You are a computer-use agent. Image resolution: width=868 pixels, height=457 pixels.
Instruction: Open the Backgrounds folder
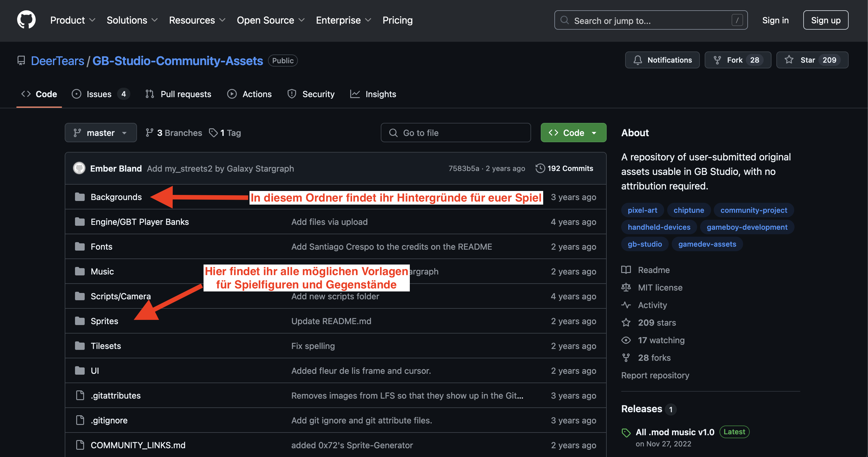tap(116, 197)
